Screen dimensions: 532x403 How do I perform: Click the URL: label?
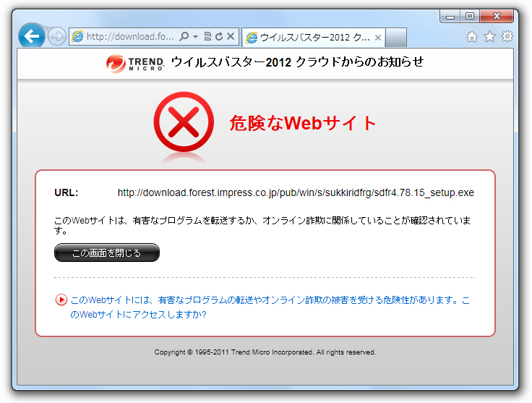pyautogui.click(x=66, y=193)
